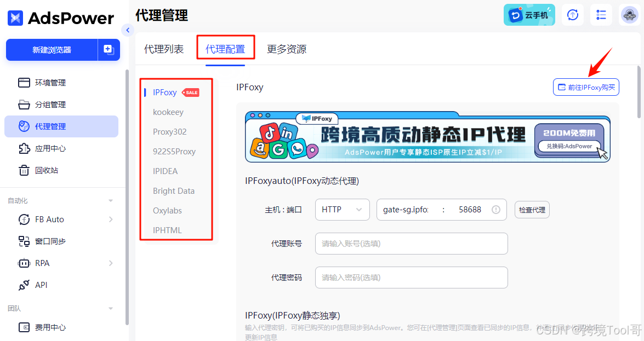Open the user avatar menu

[x=630, y=15]
